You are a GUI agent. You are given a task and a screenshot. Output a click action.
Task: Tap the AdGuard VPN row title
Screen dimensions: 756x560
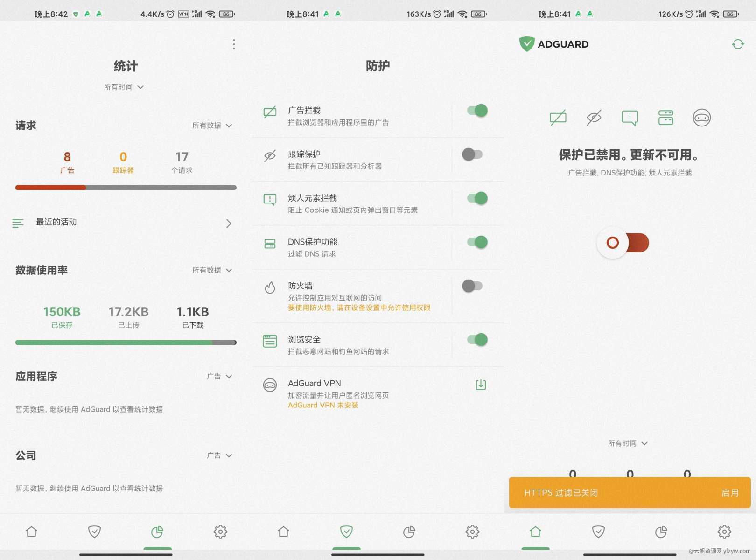[315, 383]
